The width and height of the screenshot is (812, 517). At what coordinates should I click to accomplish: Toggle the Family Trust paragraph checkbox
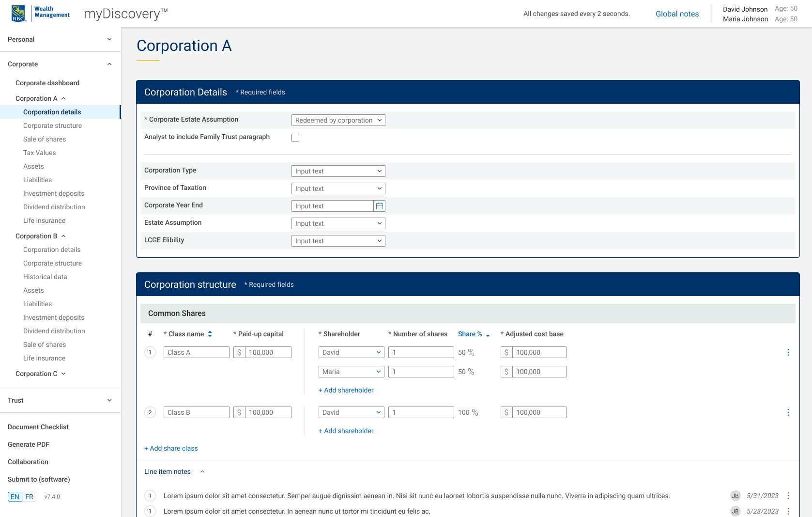[295, 138]
